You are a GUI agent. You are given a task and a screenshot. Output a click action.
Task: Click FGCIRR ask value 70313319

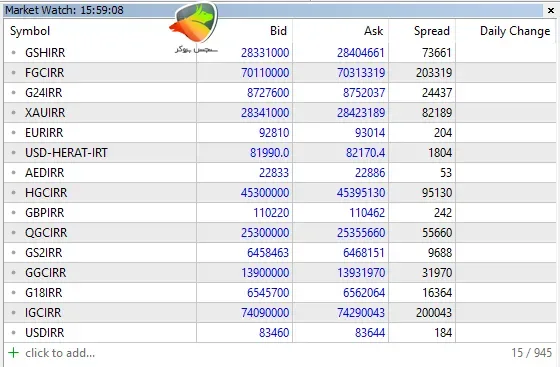[x=361, y=73]
